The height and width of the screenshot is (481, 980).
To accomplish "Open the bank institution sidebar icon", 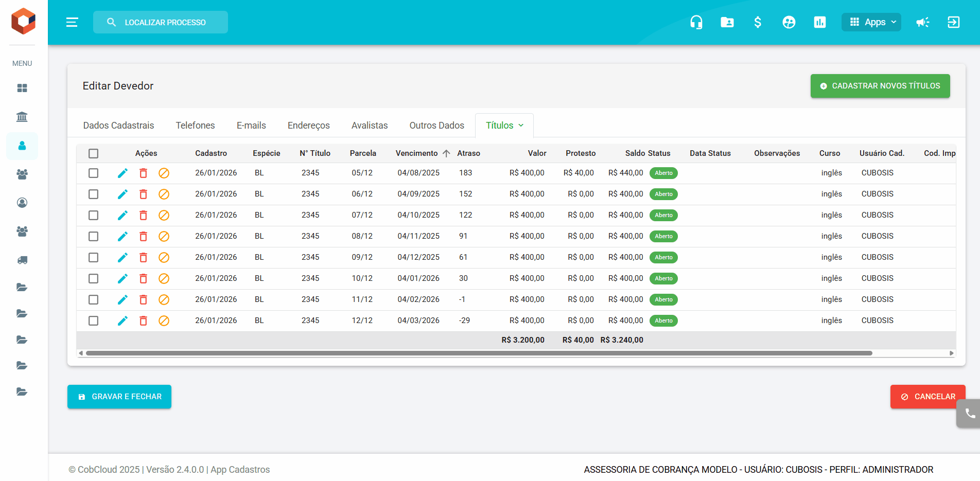I will (x=22, y=117).
